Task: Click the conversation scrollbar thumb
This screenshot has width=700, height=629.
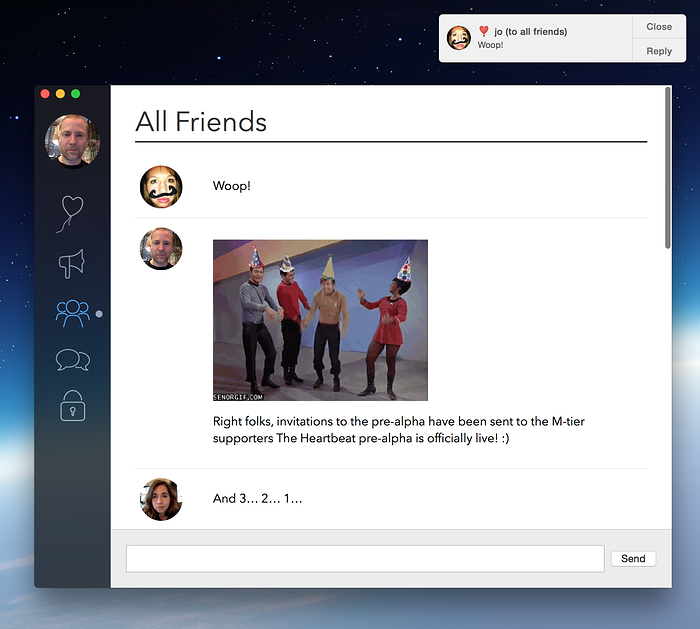Action: coord(667,167)
